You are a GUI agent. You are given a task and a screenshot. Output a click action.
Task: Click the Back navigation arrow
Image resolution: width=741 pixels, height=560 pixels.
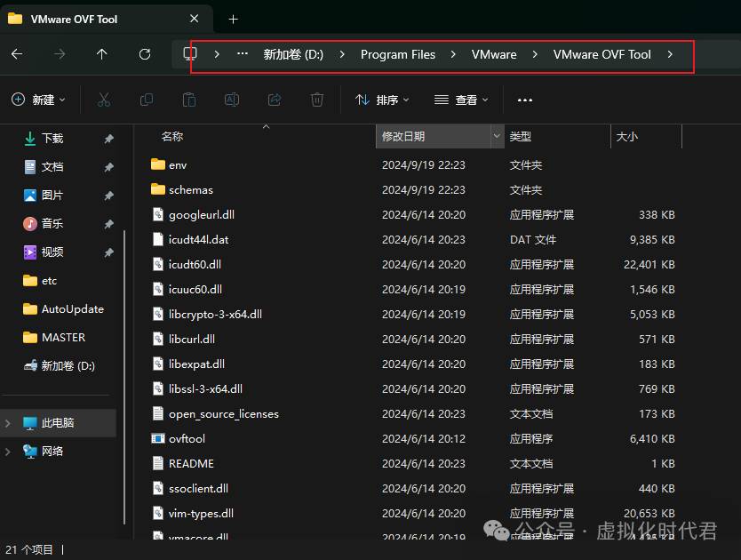click(17, 54)
